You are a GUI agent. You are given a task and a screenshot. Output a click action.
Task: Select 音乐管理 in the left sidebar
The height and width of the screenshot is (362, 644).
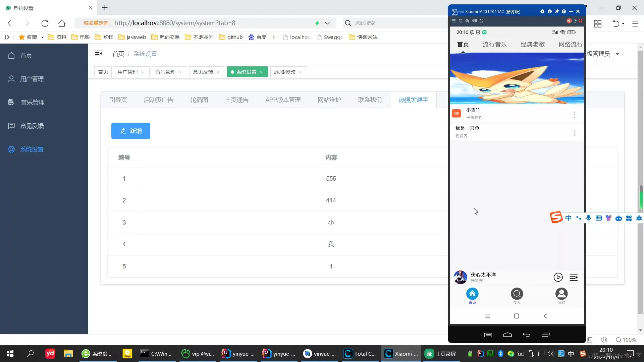[x=33, y=102]
